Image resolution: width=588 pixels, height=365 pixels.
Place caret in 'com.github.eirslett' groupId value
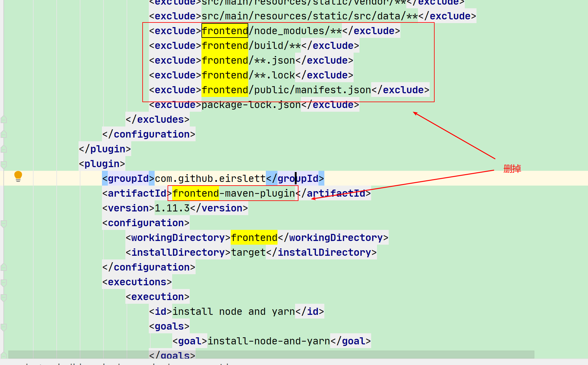(x=210, y=178)
